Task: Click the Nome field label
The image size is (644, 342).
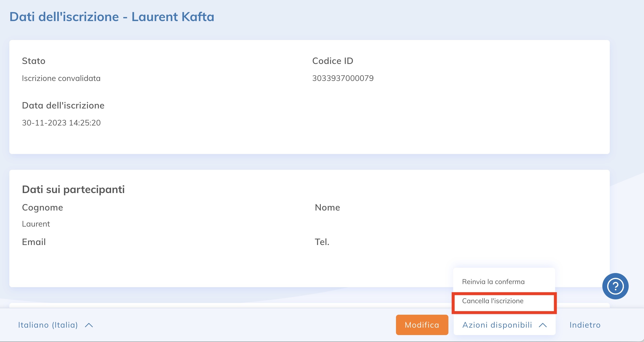Action: 327,207
